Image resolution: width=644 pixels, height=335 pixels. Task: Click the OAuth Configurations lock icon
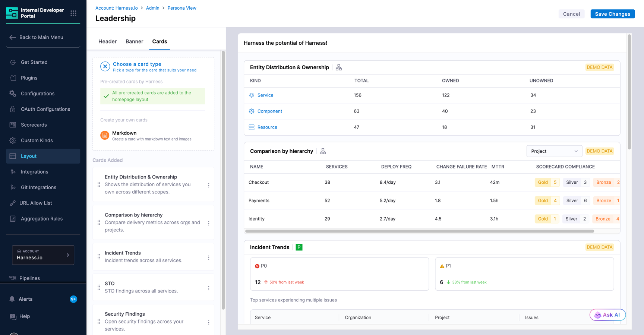point(13,109)
